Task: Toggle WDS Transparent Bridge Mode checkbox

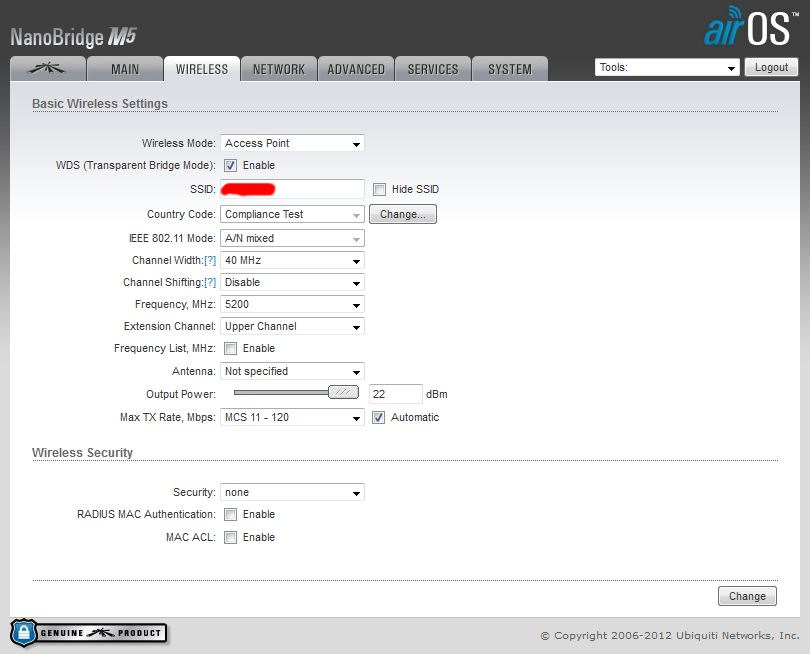Action: [x=230, y=165]
